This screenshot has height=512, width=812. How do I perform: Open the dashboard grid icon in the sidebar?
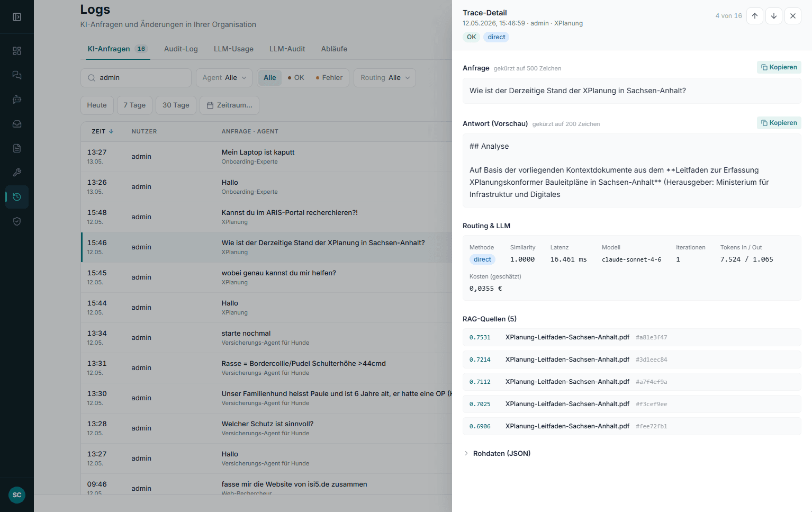(17, 51)
